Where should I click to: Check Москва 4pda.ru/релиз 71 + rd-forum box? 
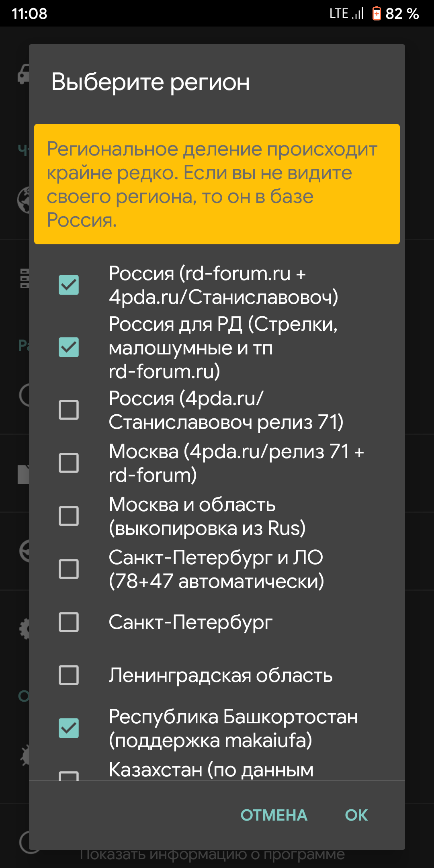69,463
